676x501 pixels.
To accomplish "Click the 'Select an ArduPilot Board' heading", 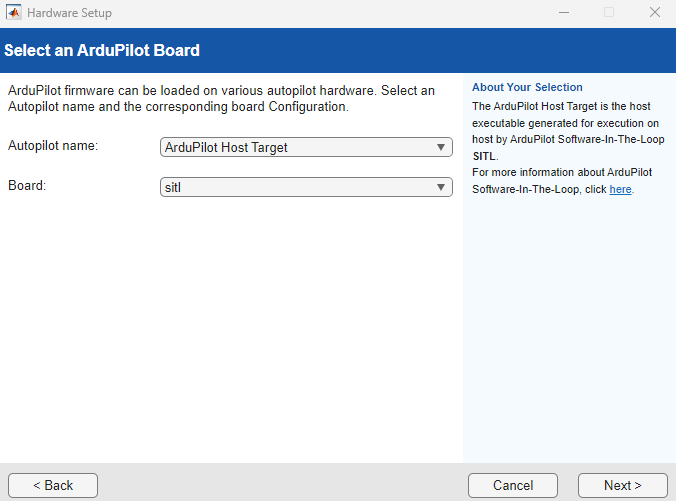I will [x=102, y=50].
